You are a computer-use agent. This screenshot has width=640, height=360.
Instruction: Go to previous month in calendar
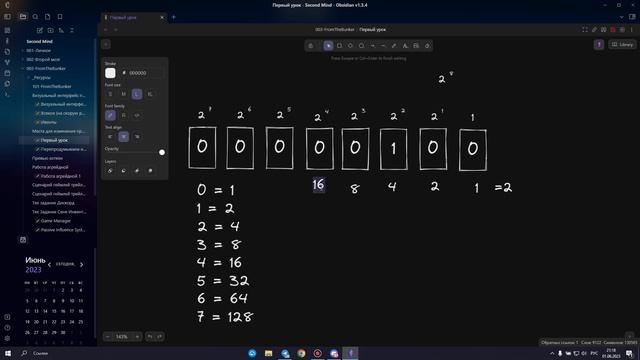pos(49,264)
